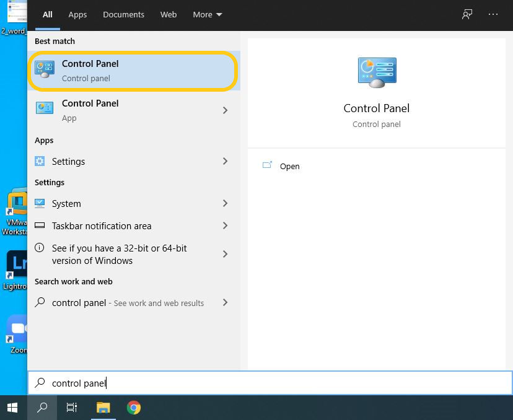Click the best match Control Panel icon
This screenshot has height=420, width=513.
click(x=45, y=69)
